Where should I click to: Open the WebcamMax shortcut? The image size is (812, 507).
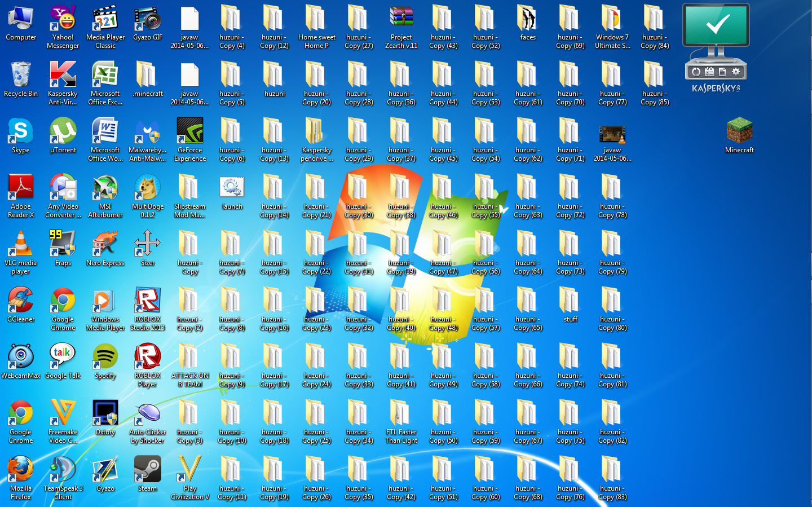point(21,362)
